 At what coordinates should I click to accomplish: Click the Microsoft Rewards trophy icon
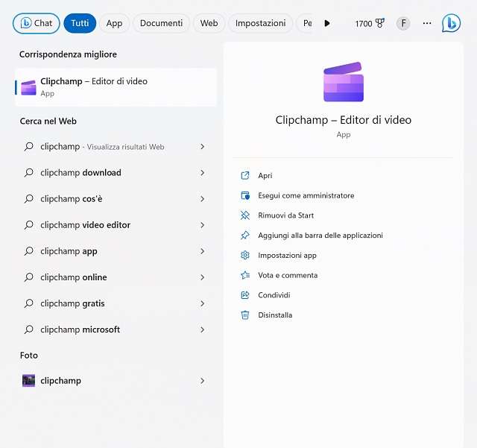pyautogui.click(x=379, y=23)
